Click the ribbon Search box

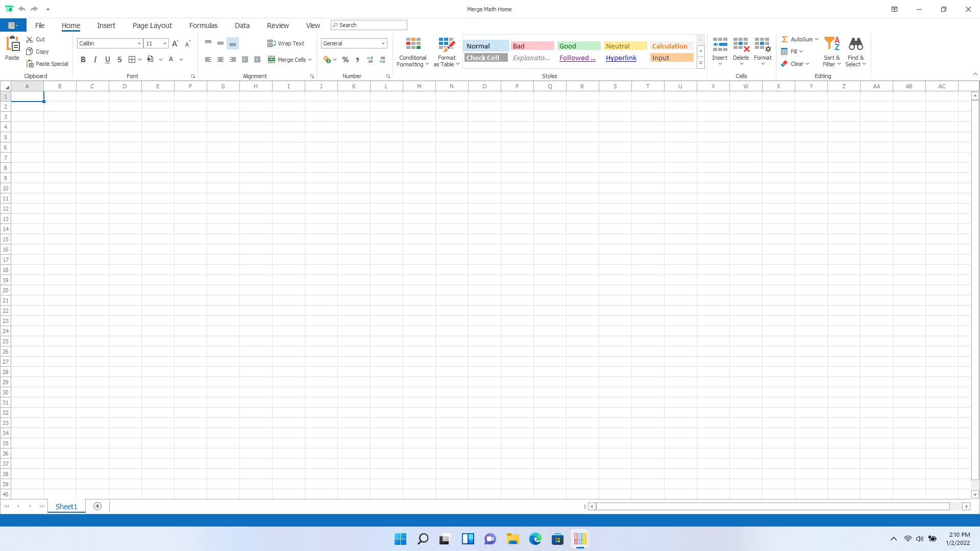(x=369, y=25)
